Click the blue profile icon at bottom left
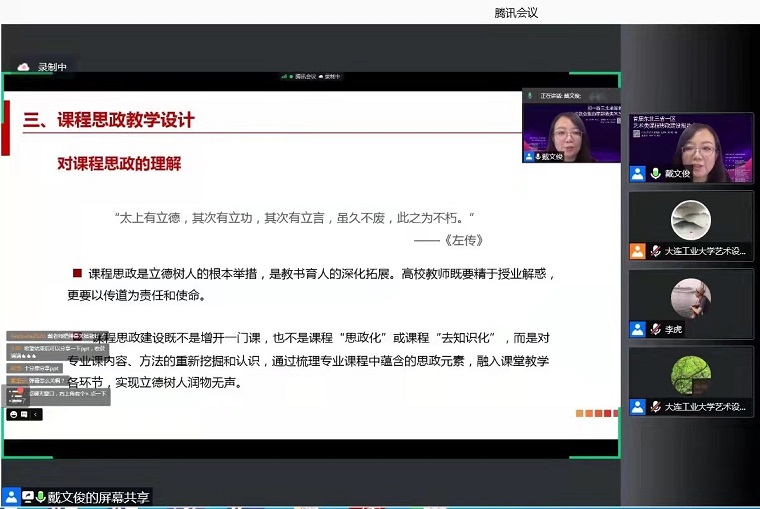760x509 pixels. pyautogui.click(x=11, y=497)
